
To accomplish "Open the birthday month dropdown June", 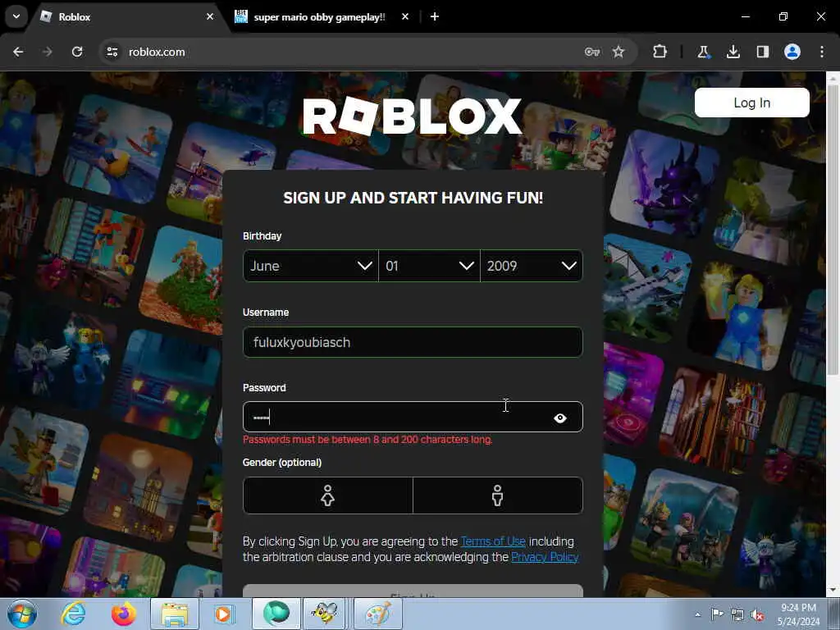I will tap(311, 266).
